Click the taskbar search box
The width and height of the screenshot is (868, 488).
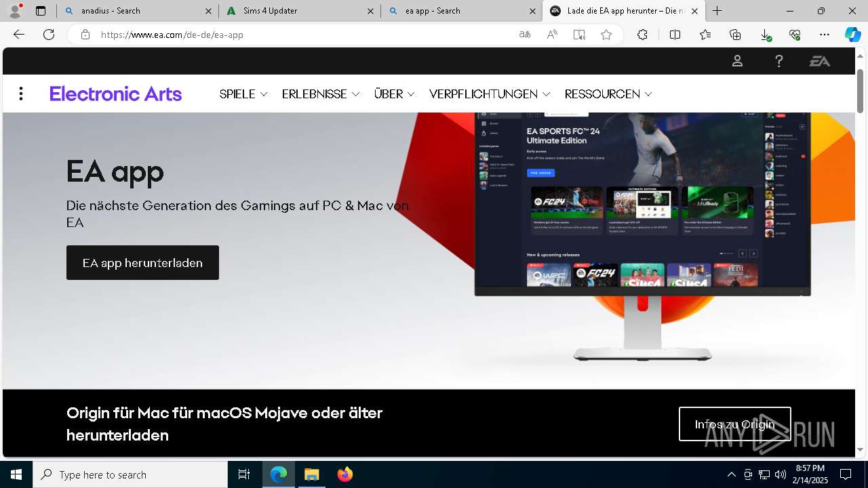tap(130, 474)
